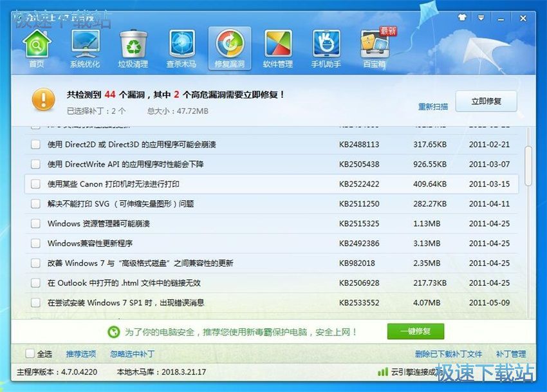Select row Windows 资源管理器可能崩溃
The image size is (547, 392).
[272, 223]
